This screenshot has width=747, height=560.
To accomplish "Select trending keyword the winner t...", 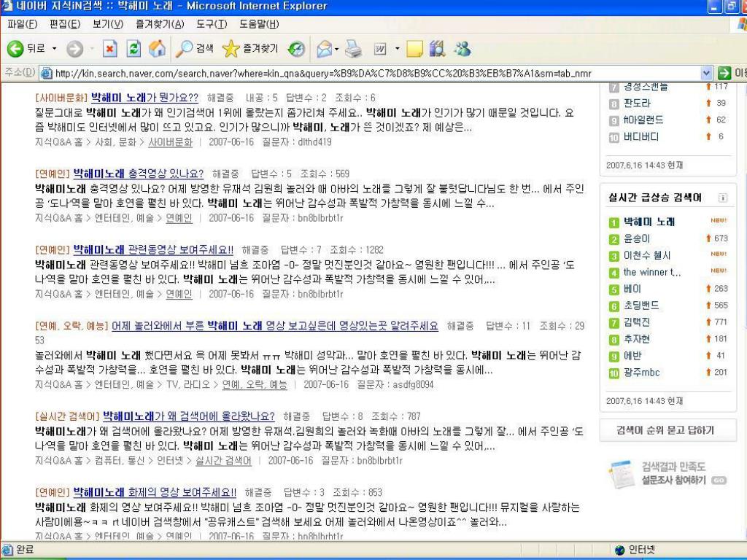I will [652, 273].
